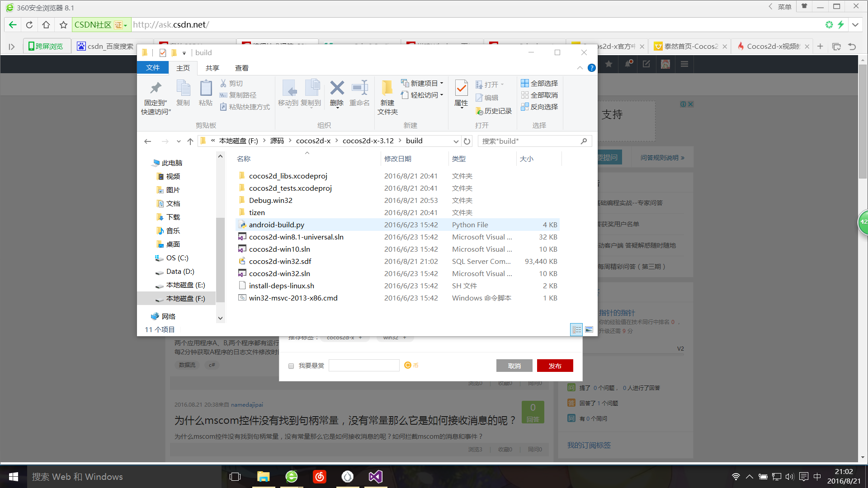The height and width of the screenshot is (488, 868).
Task: Open the New item (新建项目) dropdown
Action: point(422,83)
